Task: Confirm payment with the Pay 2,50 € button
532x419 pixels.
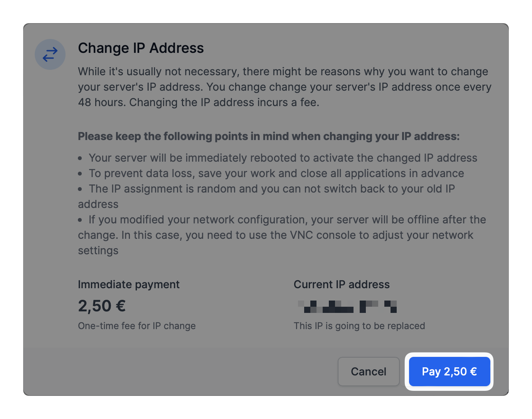Action: click(x=449, y=372)
